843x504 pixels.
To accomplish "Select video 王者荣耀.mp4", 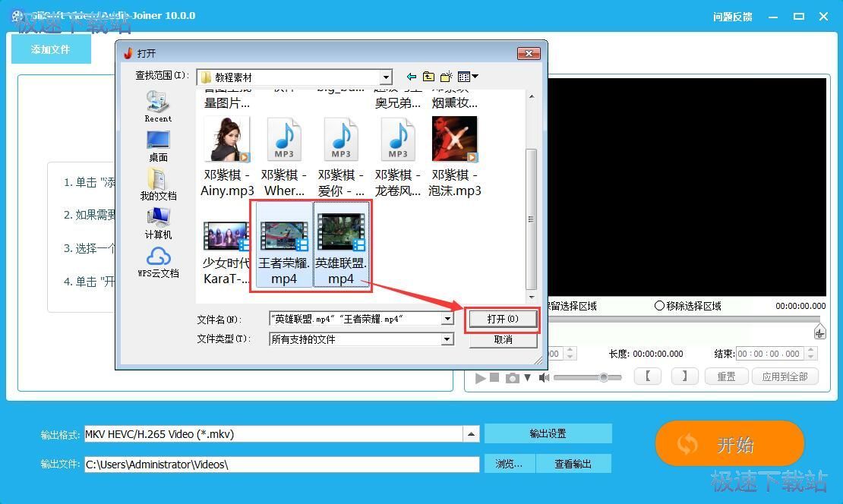I will [284, 245].
